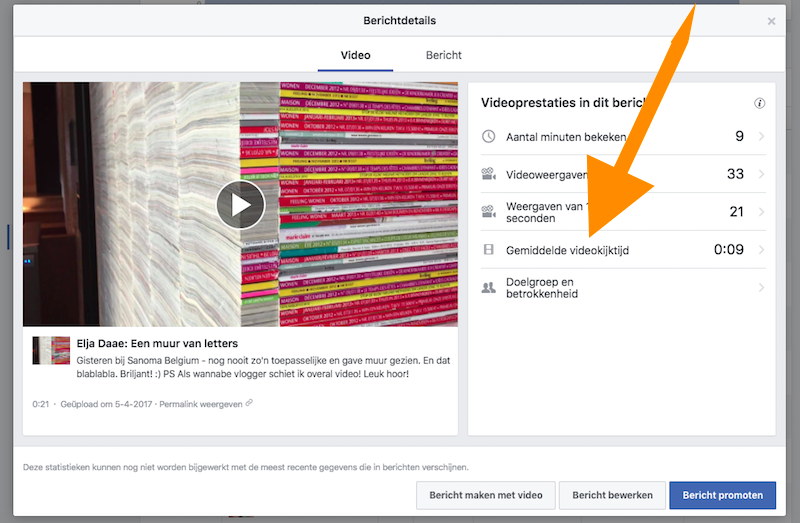Click the clock icon for Aantal minuten bekeken
This screenshot has height=523, width=800.
(488, 137)
